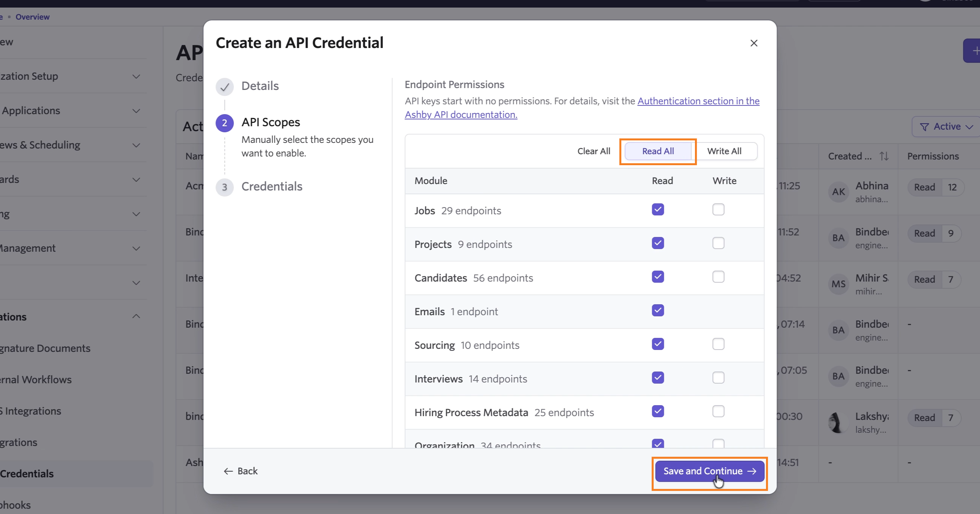Click Save and Continue button
The width and height of the screenshot is (980, 514).
[710, 471]
